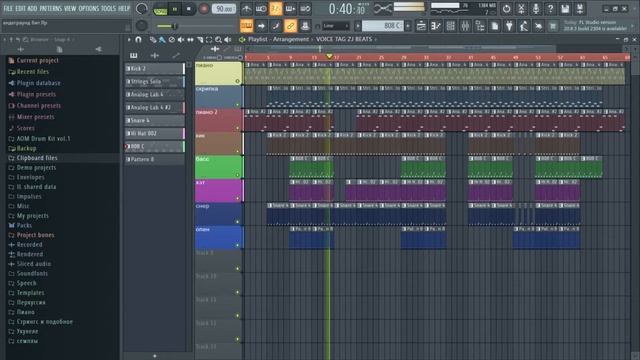Open the TOOLS menu
Screen dimensions: 640x360
[x=108, y=9]
